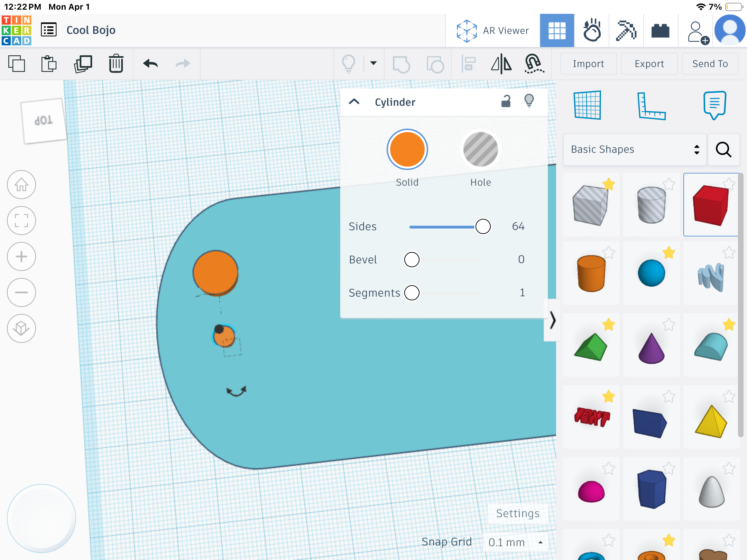
Task: Delete the selected shape with trash icon
Action: [x=116, y=64]
